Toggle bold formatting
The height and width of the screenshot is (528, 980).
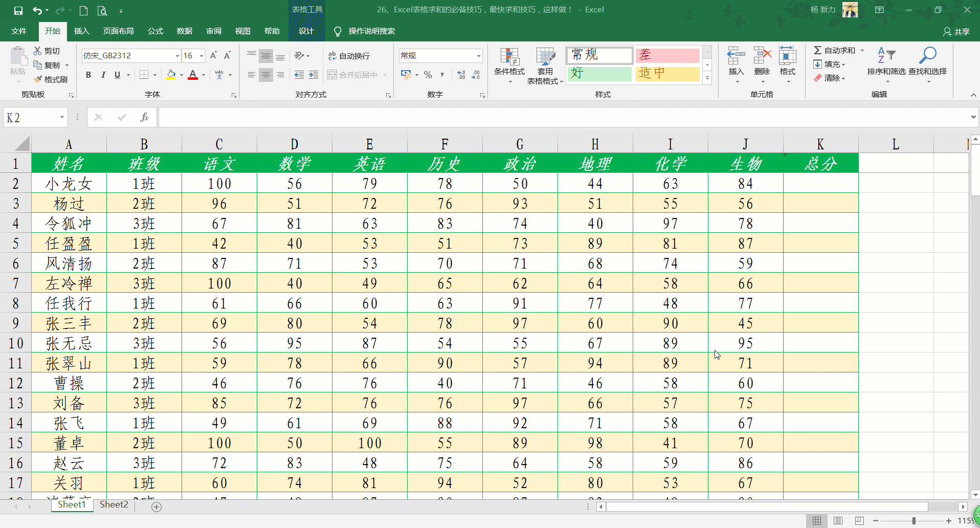pos(88,75)
